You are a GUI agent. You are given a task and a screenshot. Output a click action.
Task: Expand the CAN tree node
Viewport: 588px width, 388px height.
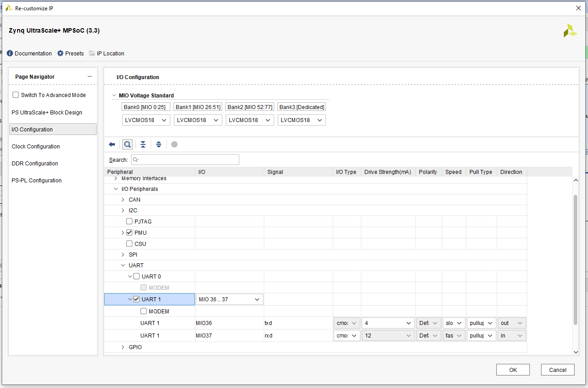tap(123, 200)
